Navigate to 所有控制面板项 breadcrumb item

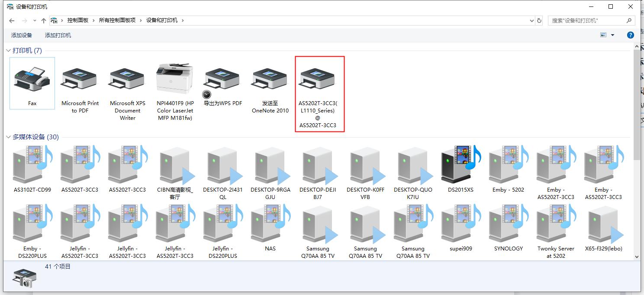click(x=117, y=20)
